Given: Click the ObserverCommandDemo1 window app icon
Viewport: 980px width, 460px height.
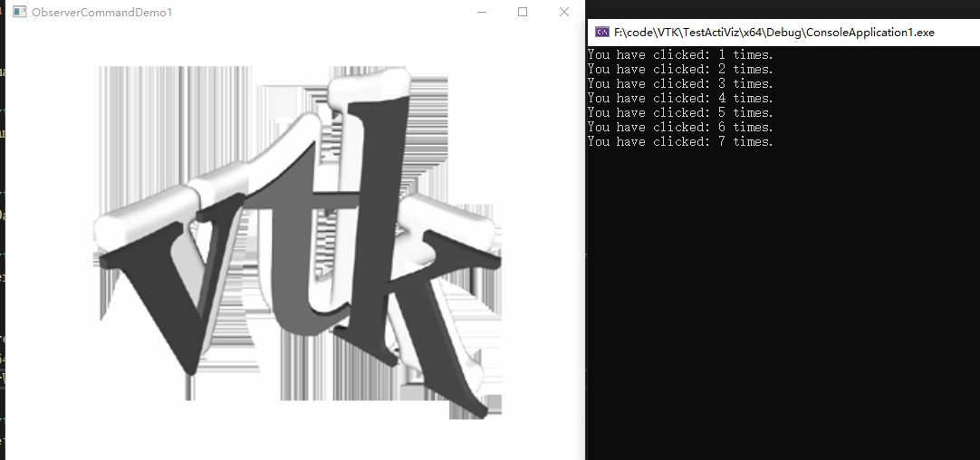Looking at the screenshot, I should click(19, 12).
